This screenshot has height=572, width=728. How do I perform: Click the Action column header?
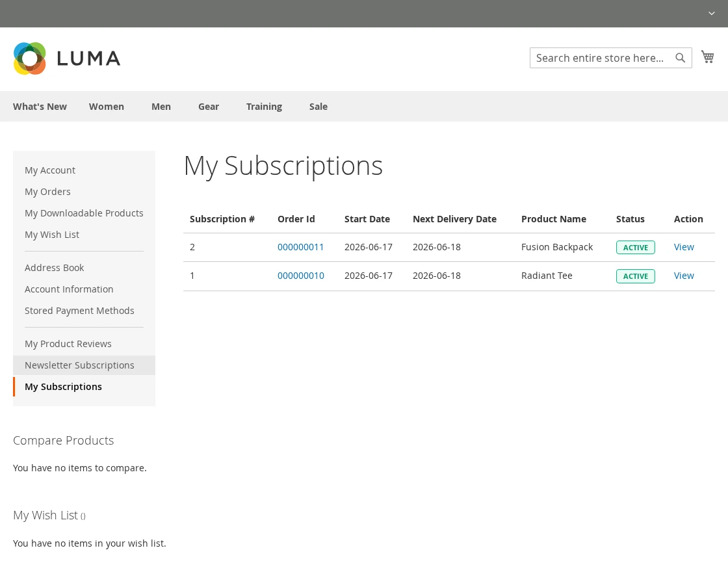tap(688, 219)
